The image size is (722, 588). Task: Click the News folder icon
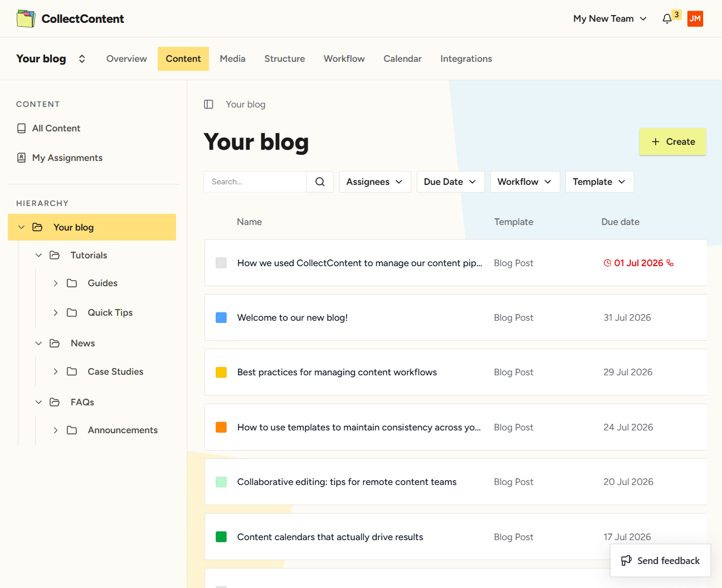55,343
